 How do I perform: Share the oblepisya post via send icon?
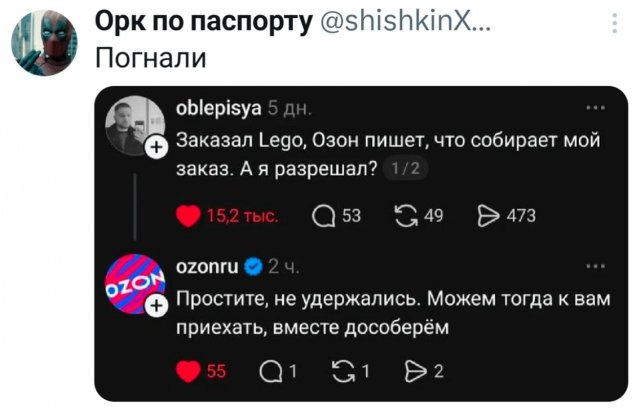tap(489, 216)
